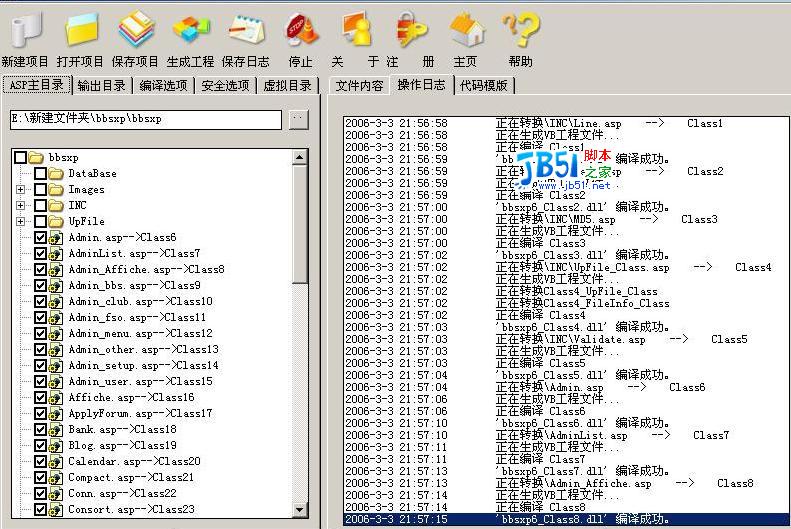
Task: Click 生成工程 build project icon
Action: [x=191, y=29]
